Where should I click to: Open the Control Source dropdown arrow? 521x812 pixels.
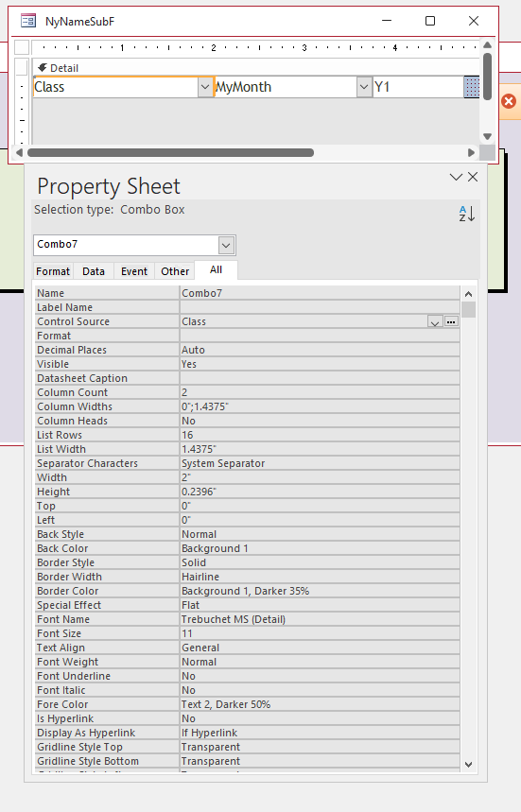(435, 322)
